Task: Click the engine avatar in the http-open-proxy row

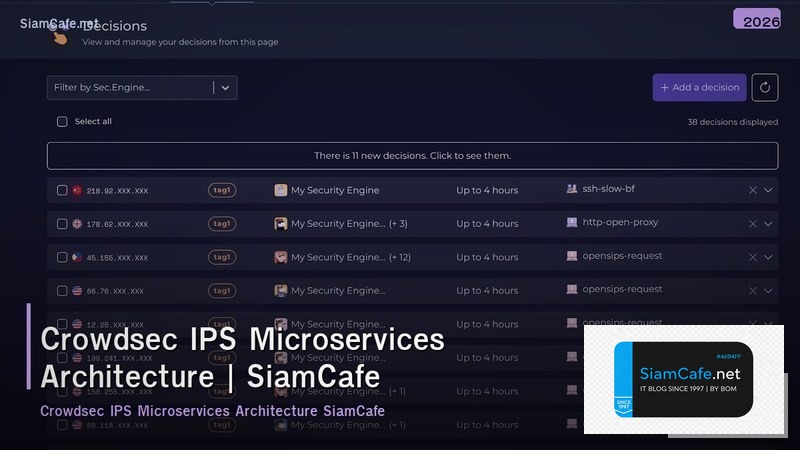Action: (281, 223)
